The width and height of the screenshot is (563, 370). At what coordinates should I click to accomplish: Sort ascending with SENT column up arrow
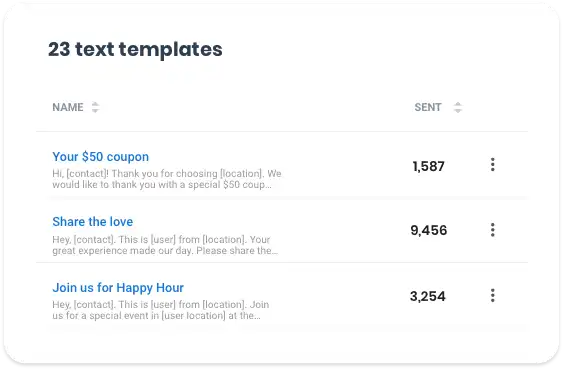point(457,104)
